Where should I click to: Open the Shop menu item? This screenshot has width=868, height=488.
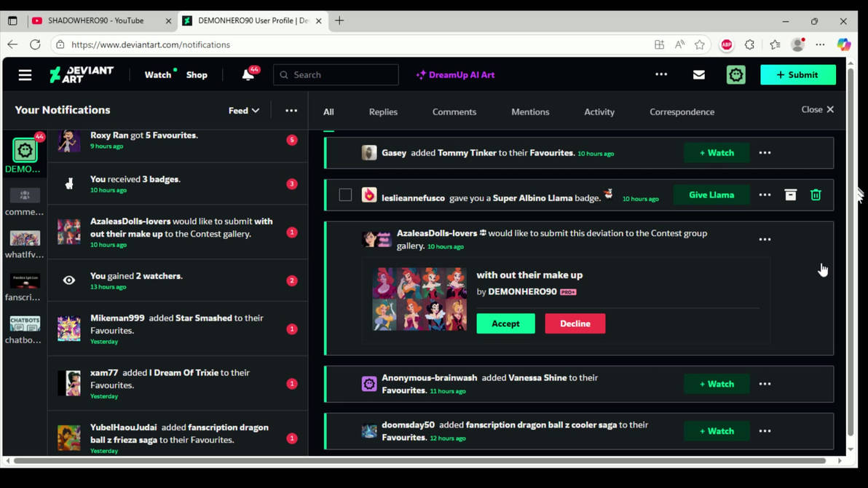point(197,75)
